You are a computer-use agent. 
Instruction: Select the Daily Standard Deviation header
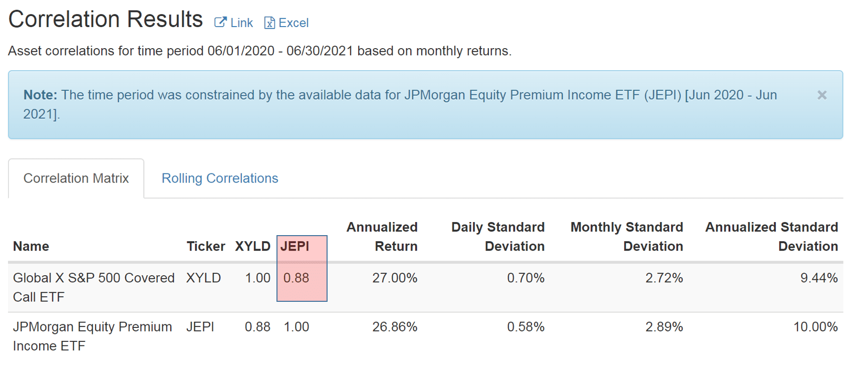pyautogui.click(x=497, y=237)
